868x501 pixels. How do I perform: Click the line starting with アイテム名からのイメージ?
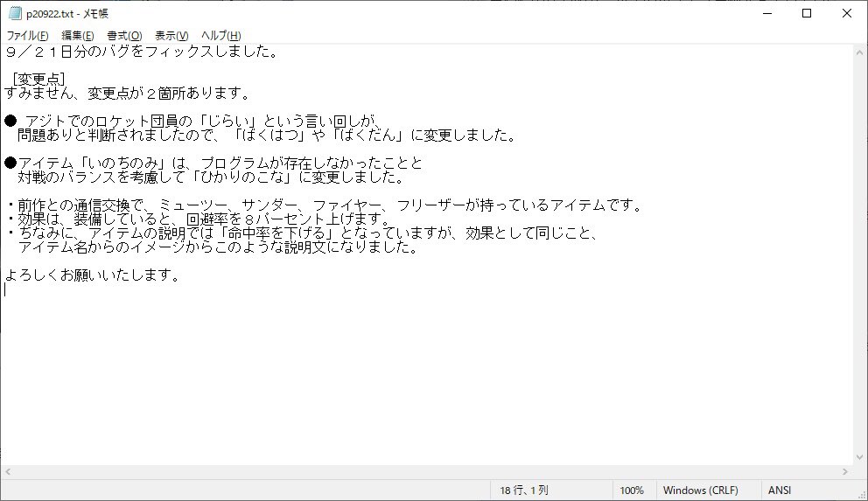tap(218, 247)
